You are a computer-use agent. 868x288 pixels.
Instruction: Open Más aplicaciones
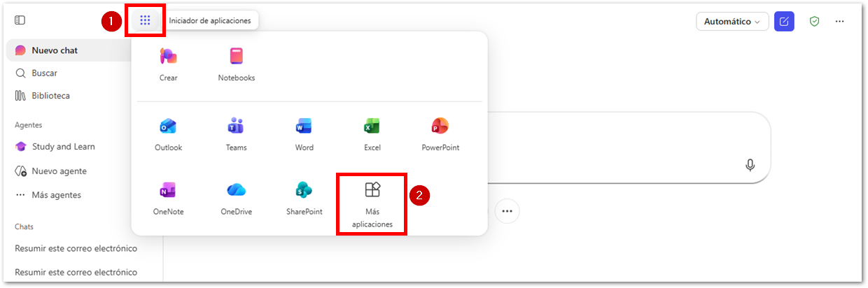(372, 204)
